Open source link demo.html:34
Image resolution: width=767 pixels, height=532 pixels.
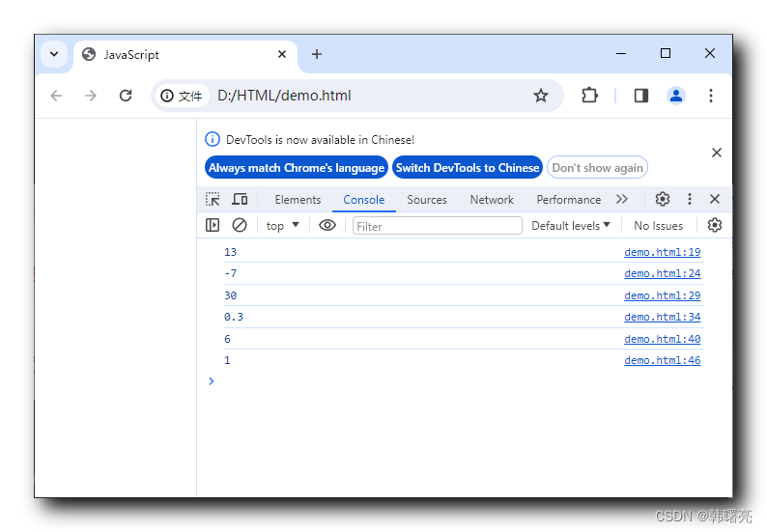tap(662, 318)
